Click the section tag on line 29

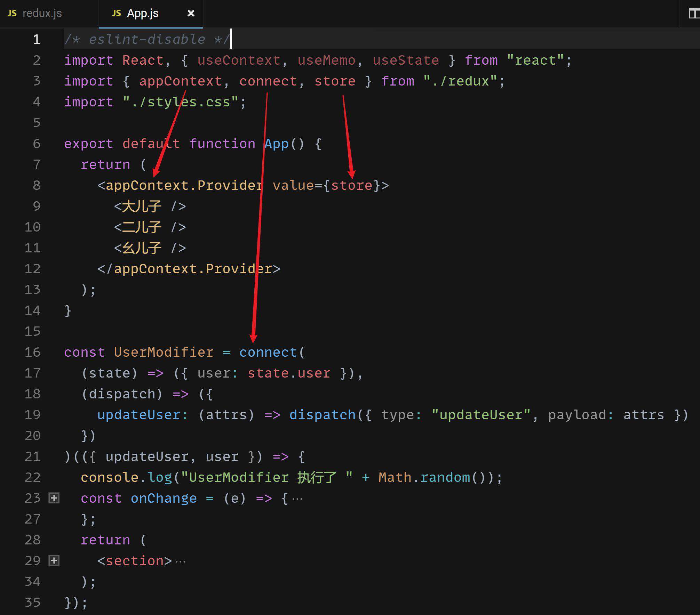[x=135, y=561]
